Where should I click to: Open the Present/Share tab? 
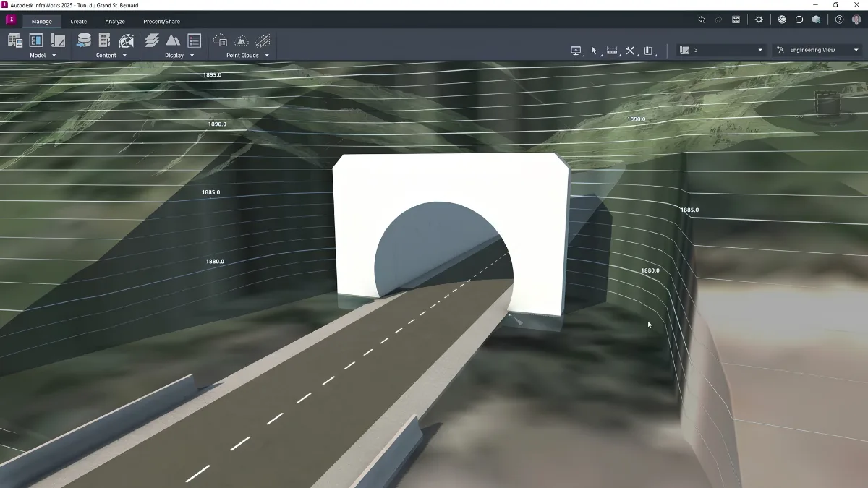click(162, 22)
